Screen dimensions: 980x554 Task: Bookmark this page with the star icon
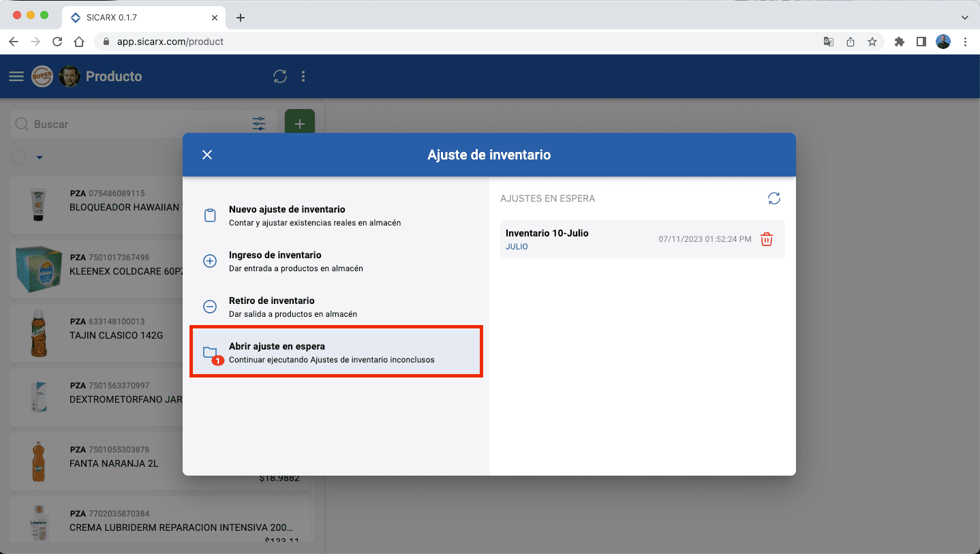pyautogui.click(x=872, y=42)
